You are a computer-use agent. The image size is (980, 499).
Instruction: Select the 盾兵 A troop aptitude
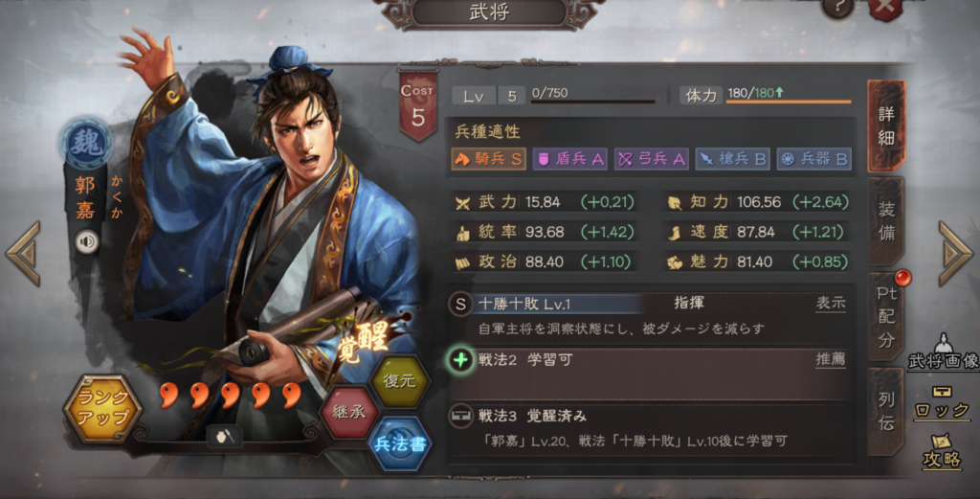tap(570, 159)
